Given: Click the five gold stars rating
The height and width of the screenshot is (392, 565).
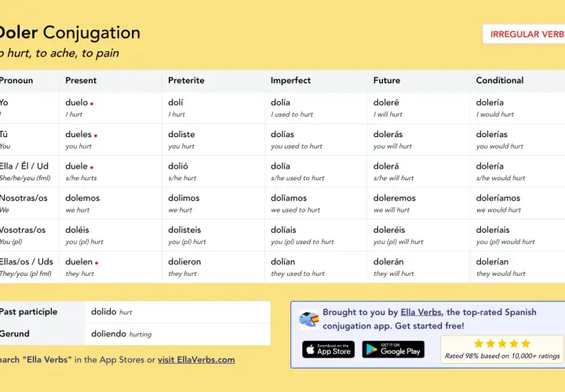Looking at the screenshot, I should [x=502, y=343].
